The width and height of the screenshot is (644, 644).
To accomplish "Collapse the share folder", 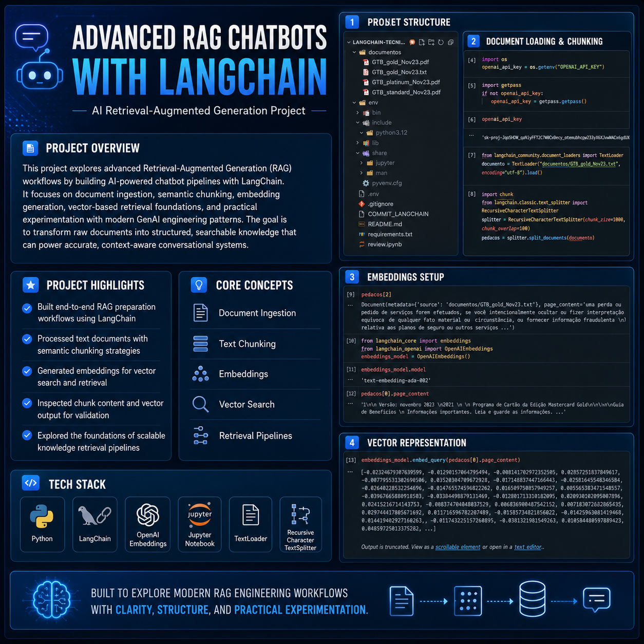I will [x=358, y=153].
